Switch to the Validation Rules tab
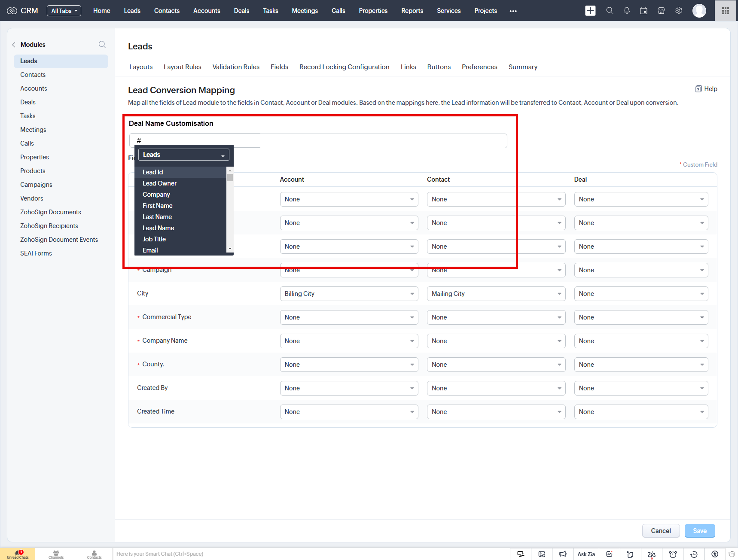 (x=236, y=67)
